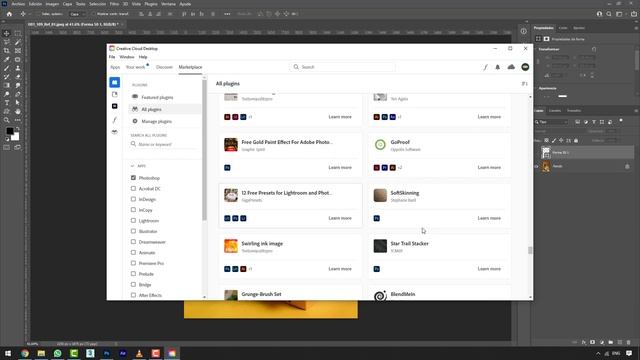The height and width of the screenshot is (360, 640).
Task: Click the Stock sidebar icon in Creative Cloud
Action: tap(115, 106)
